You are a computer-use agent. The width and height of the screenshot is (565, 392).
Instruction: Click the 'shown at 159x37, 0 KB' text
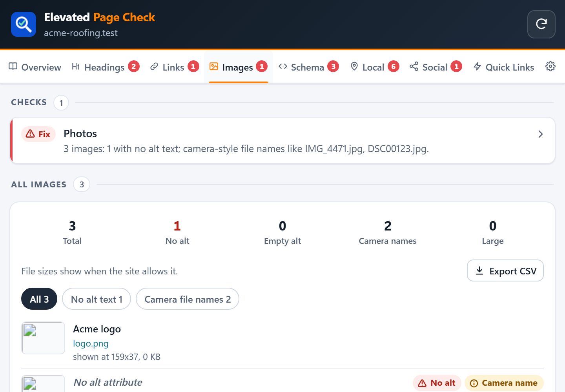[117, 357]
